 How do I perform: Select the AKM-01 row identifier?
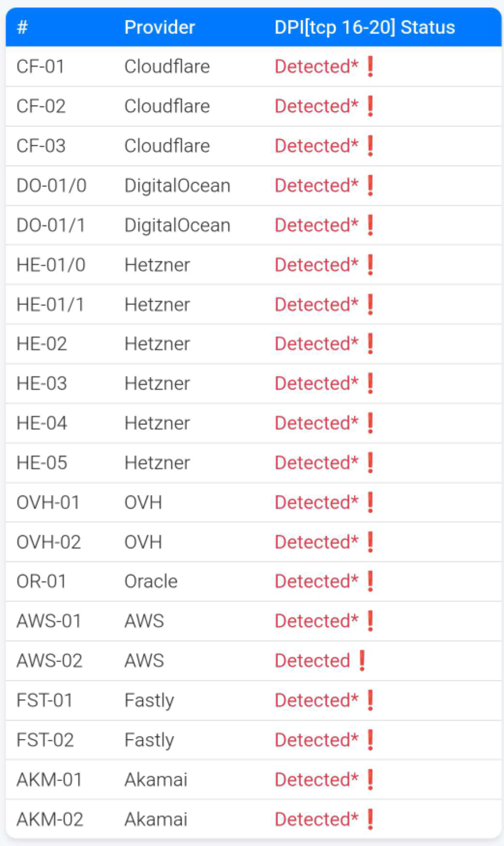coord(49,780)
